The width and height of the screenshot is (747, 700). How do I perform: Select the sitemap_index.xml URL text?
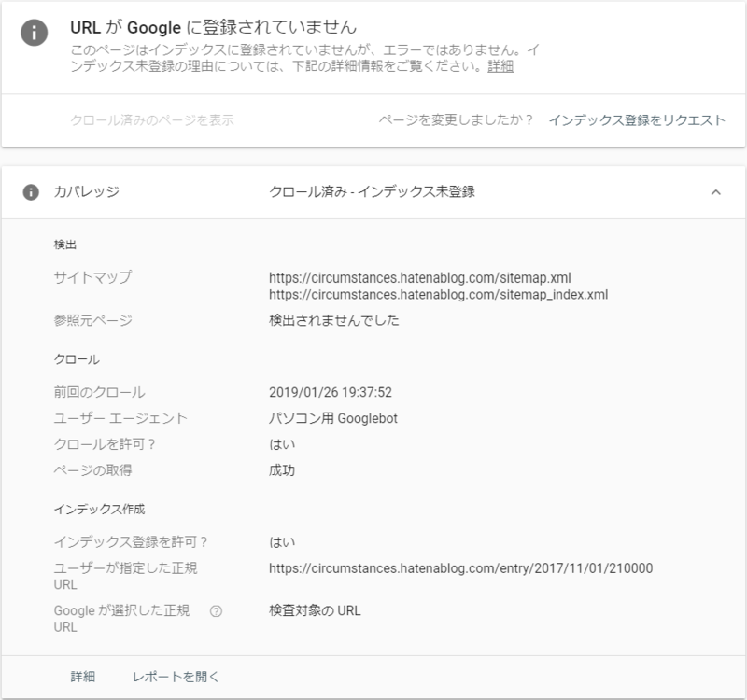coord(438,295)
